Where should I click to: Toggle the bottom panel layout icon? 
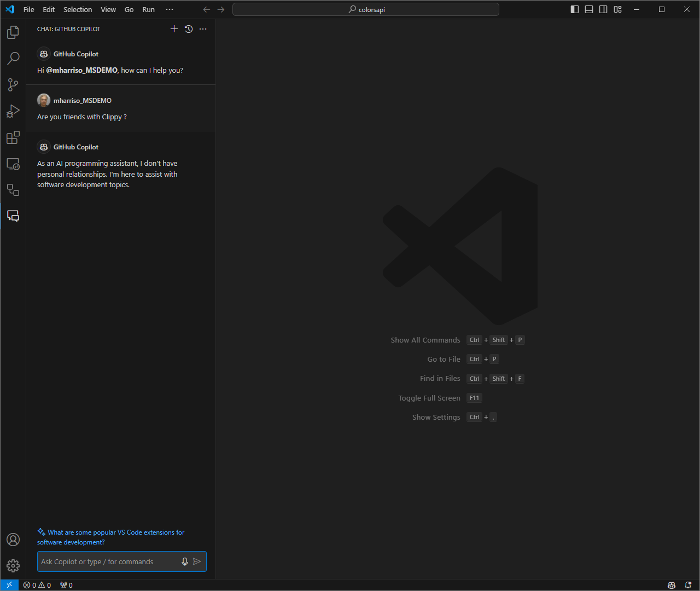click(589, 9)
